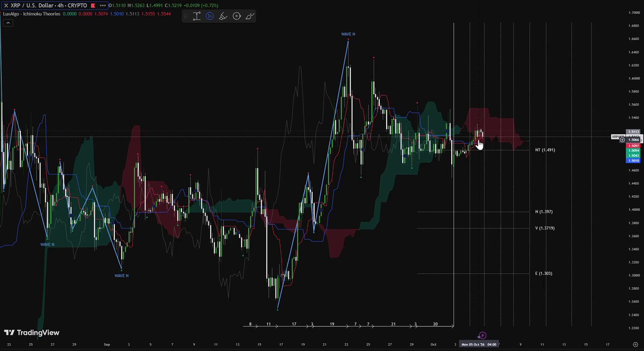The height and width of the screenshot is (351, 644).
Task: Click the gray 1.5113 price axis label
Action: coord(633,132)
